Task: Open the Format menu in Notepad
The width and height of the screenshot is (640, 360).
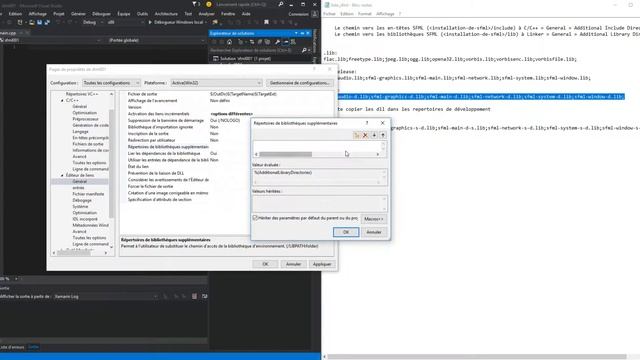Action: [364, 14]
